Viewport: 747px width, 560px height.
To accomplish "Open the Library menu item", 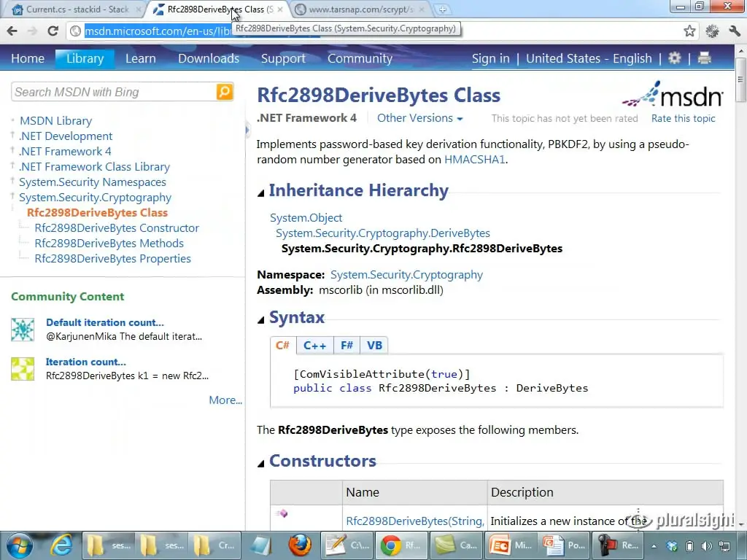I will pyautogui.click(x=85, y=58).
